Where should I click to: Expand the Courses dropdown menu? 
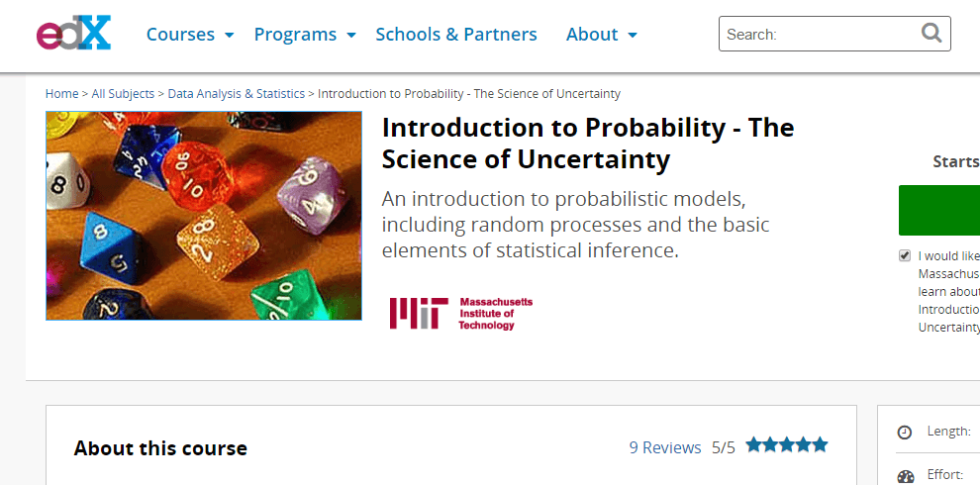click(x=190, y=35)
